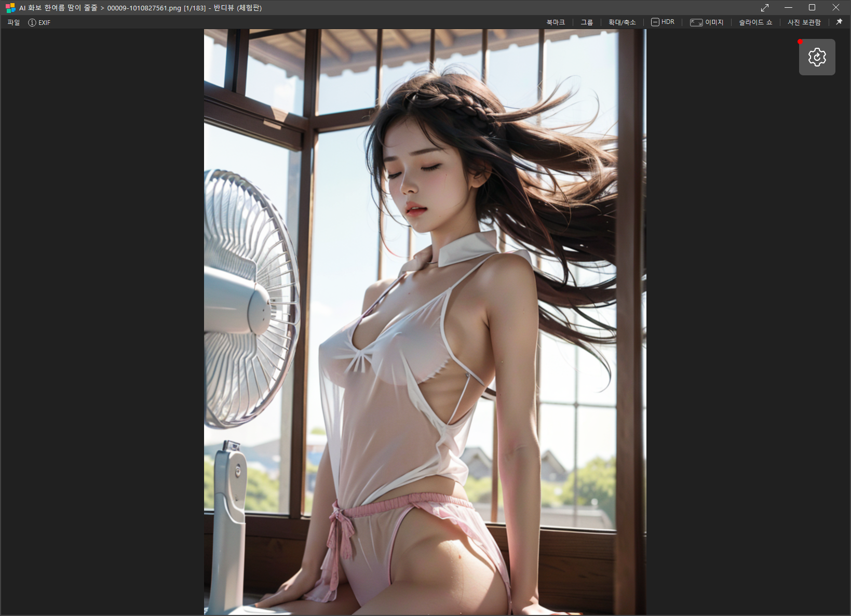Click the red notification dot on gear
The width and height of the screenshot is (851, 616).
(x=800, y=42)
